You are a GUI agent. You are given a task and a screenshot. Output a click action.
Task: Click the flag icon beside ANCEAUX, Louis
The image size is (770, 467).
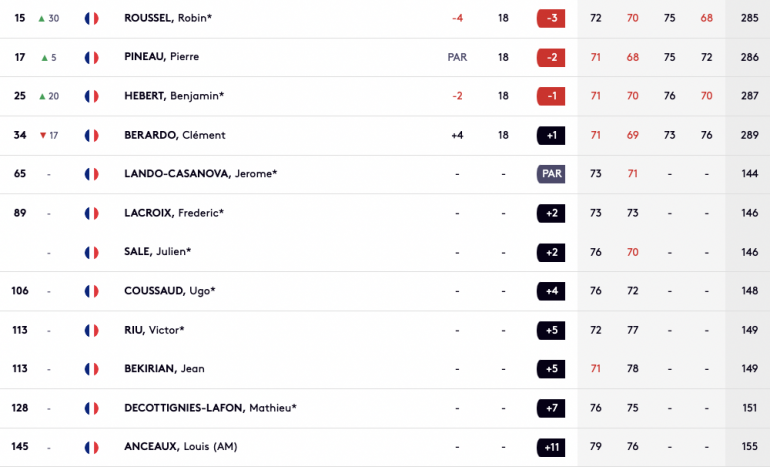point(91,447)
